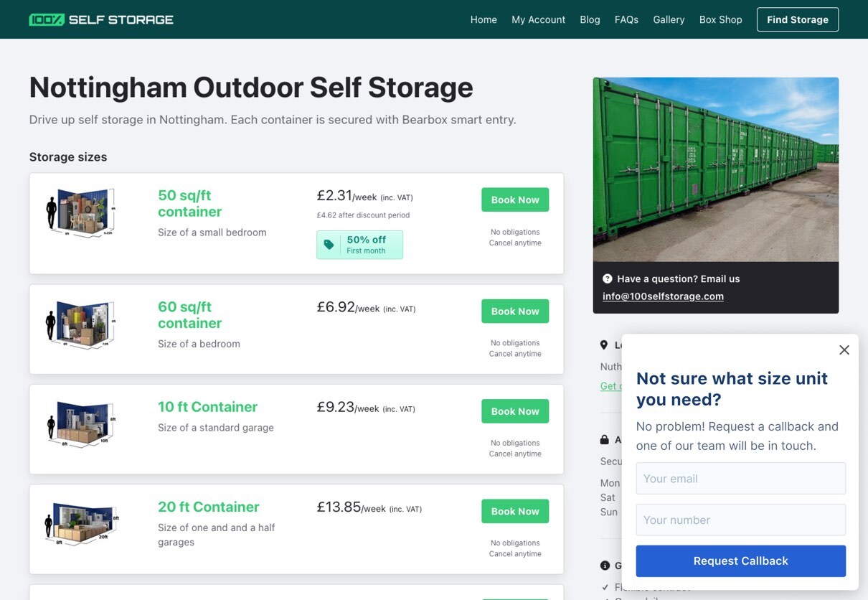Focus the Your email input field
This screenshot has height=600, width=868.
[x=740, y=478]
